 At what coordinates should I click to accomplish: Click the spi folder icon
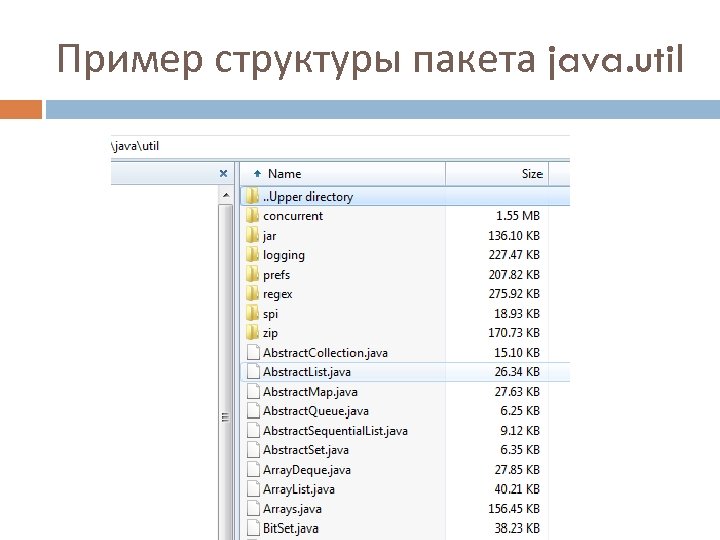[x=252, y=314]
